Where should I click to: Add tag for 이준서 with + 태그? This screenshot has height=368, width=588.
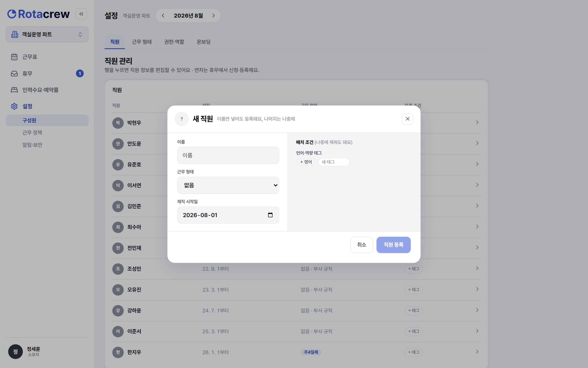coord(414,331)
